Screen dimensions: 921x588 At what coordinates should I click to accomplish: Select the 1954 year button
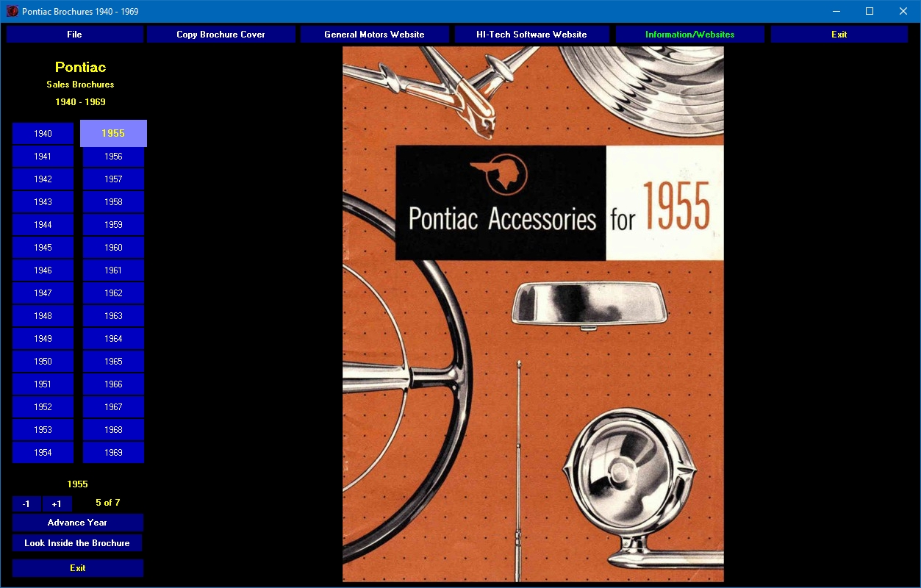click(x=43, y=453)
